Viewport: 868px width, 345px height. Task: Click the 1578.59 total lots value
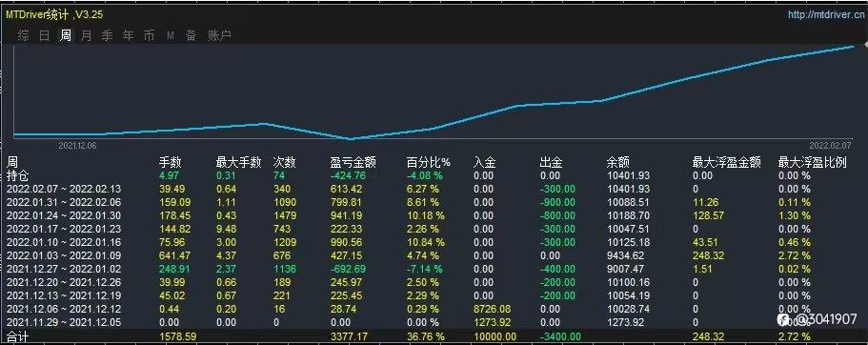pos(178,336)
